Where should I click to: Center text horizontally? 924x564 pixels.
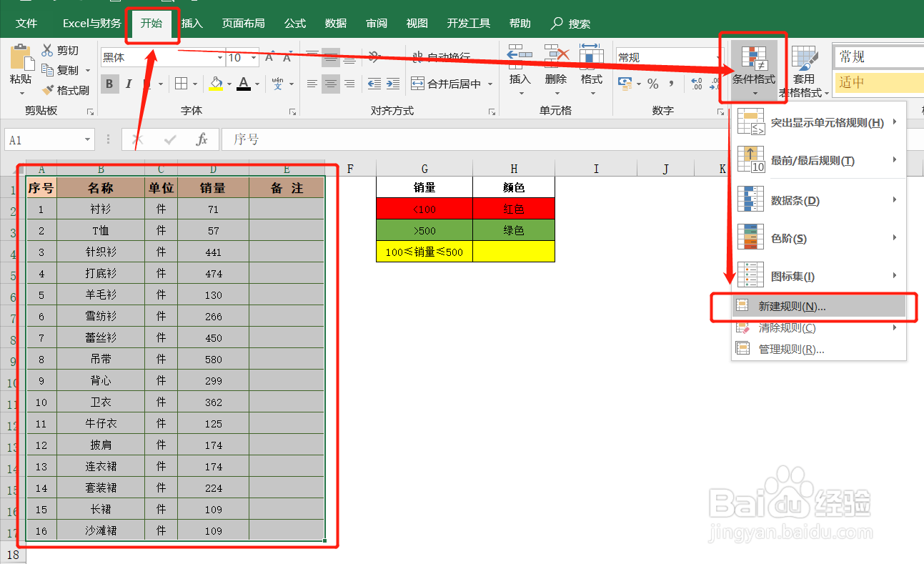tap(330, 84)
